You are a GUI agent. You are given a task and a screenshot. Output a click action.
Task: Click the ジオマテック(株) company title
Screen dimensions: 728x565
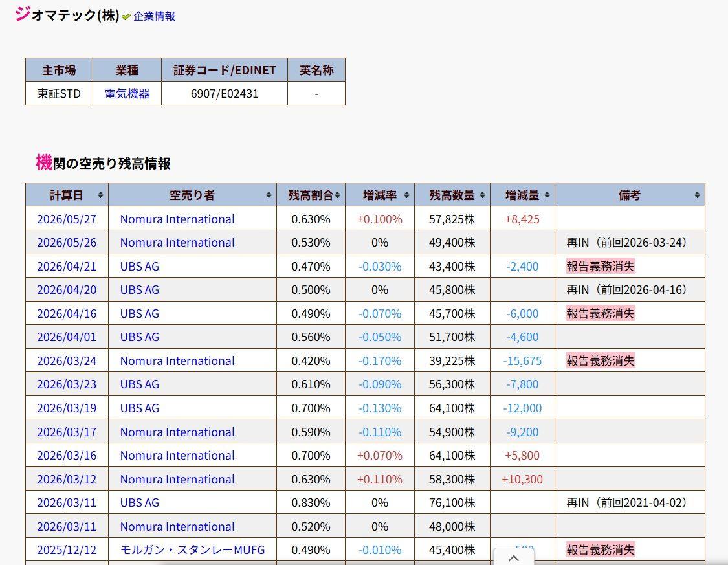tap(67, 15)
